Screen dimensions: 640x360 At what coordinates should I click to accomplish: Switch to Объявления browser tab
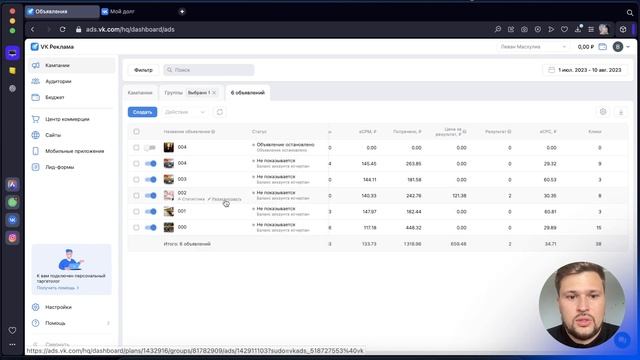coord(62,11)
